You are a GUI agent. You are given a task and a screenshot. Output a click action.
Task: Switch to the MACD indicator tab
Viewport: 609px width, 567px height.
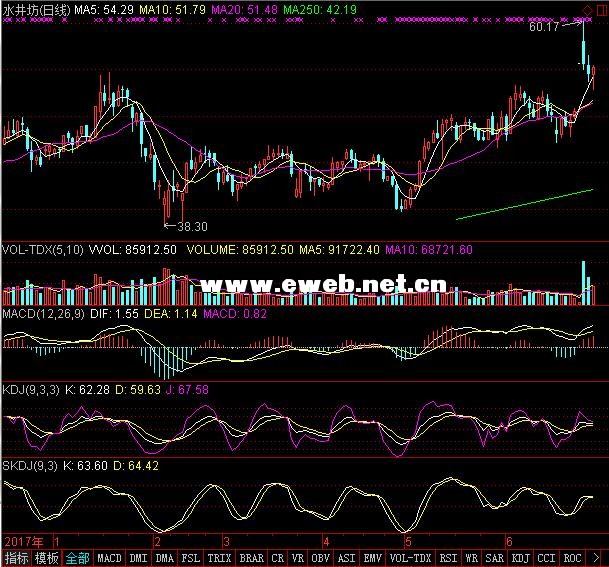click(x=110, y=558)
